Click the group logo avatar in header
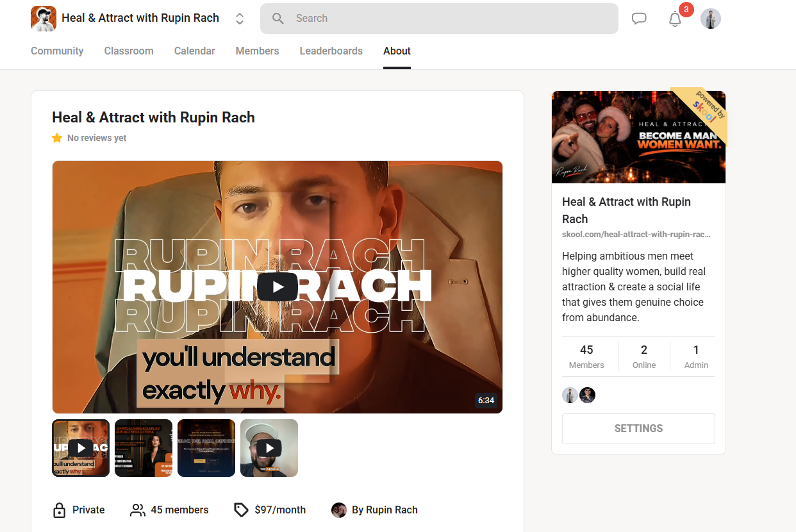 coord(44,19)
